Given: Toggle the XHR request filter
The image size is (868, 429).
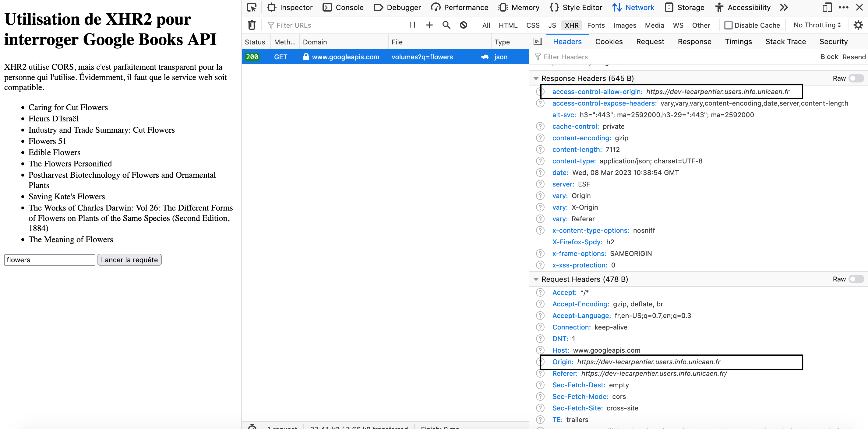Looking at the screenshot, I should pos(572,25).
